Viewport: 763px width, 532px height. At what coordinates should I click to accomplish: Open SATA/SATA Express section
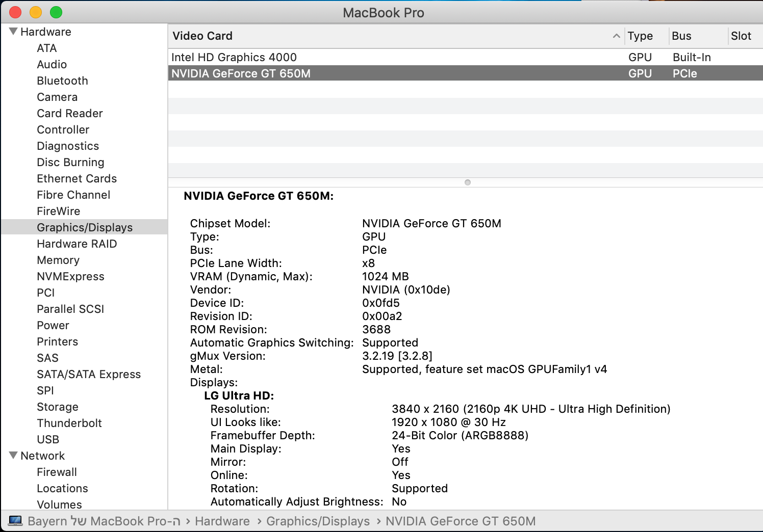coord(89,374)
